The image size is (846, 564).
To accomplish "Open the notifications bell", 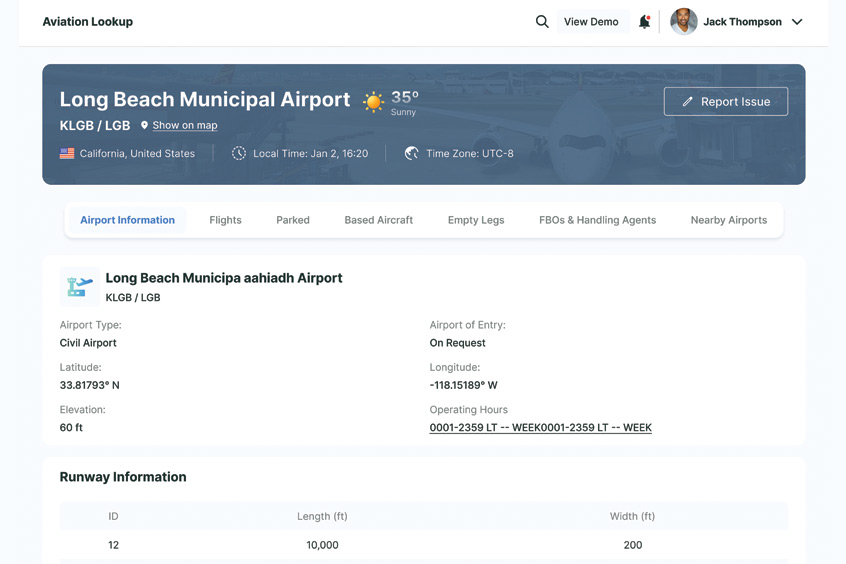I will click(x=644, y=21).
